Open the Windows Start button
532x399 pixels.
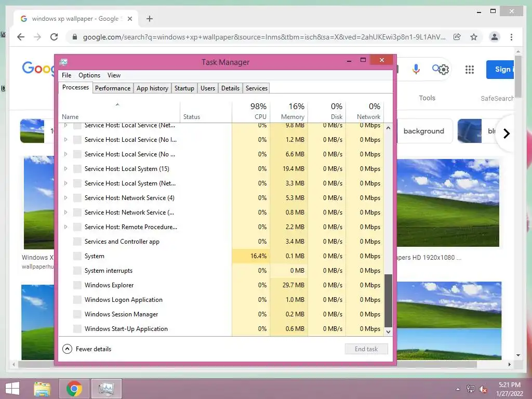(x=12, y=389)
